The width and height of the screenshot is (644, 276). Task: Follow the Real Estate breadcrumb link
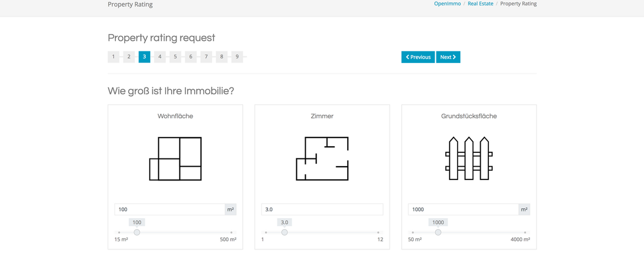[x=480, y=4]
